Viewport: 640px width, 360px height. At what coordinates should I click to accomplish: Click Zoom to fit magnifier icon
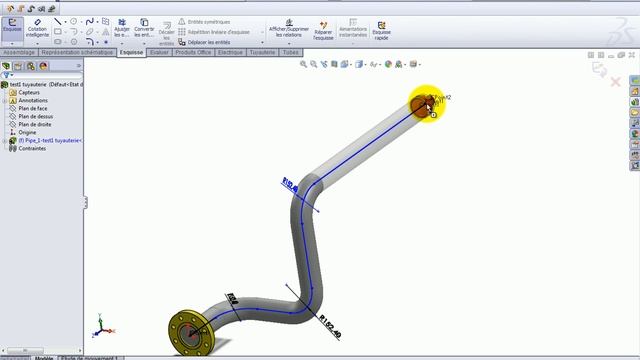point(303,64)
